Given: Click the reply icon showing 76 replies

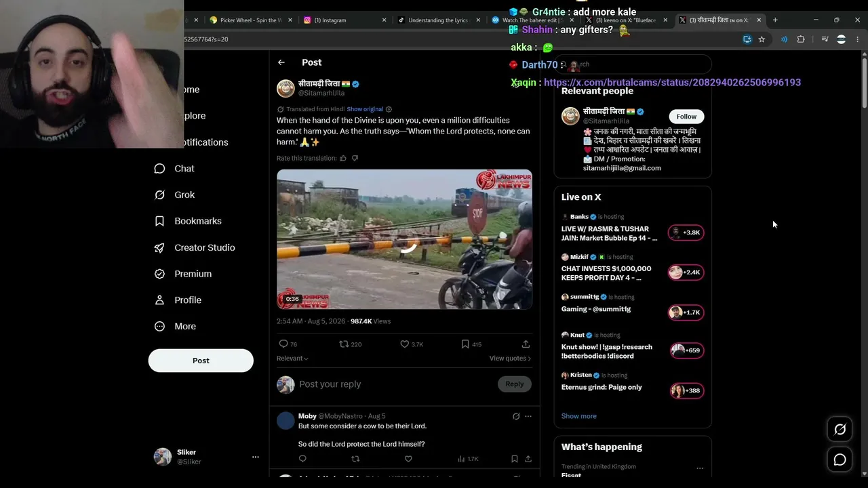Looking at the screenshot, I should [288, 344].
